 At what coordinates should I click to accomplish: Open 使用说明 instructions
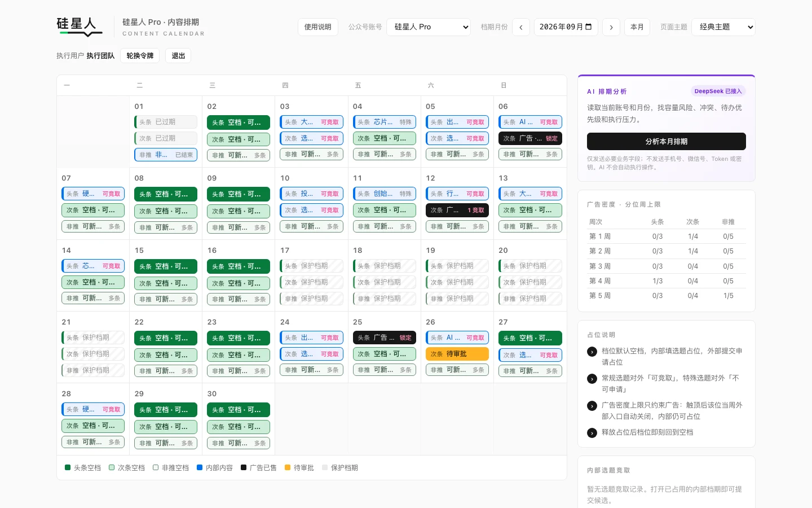click(318, 27)
